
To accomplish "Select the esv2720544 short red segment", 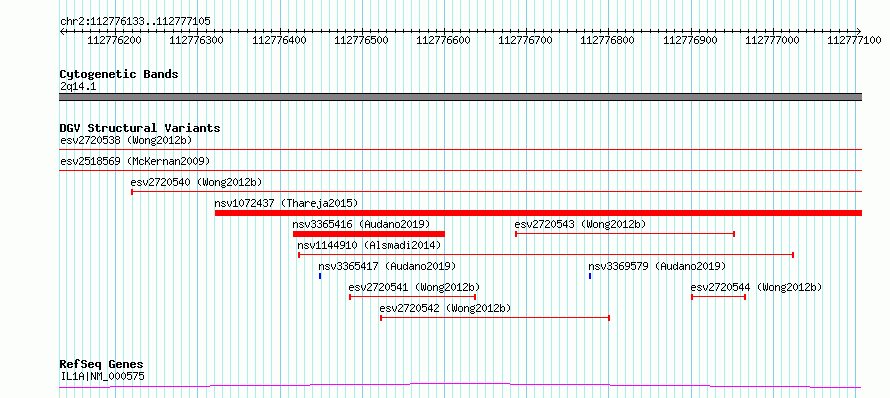I will pyautogui.click(x=719, y=297).
